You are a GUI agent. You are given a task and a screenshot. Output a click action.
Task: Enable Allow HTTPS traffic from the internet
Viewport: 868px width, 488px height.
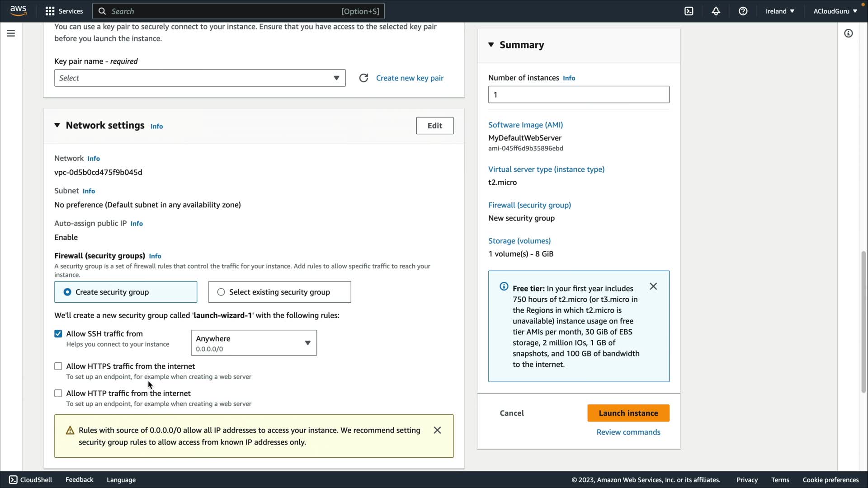pyautogui.click(x=58, y=366)
